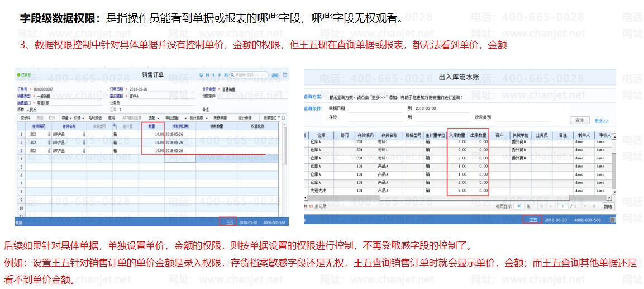The width and height of the screenshot is (644, 289).
Task: Go to next sales order record
Action: 220,75
